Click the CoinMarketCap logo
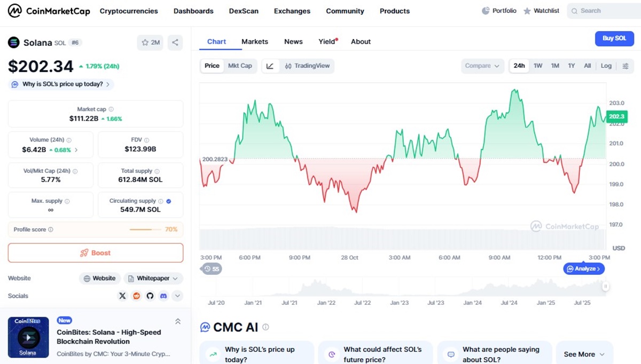The height and width of the screenshot is (364, 641). (x=49, y=11)
